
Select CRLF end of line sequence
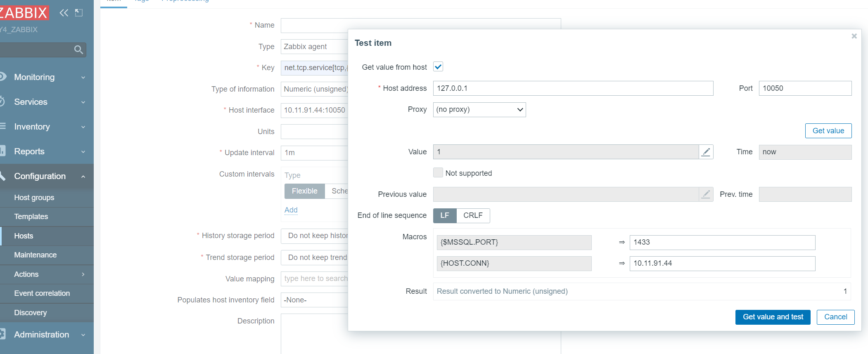coord(473,215)
